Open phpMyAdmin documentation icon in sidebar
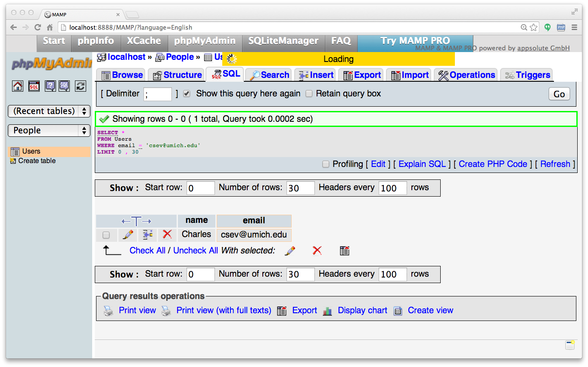 [50, 86]
